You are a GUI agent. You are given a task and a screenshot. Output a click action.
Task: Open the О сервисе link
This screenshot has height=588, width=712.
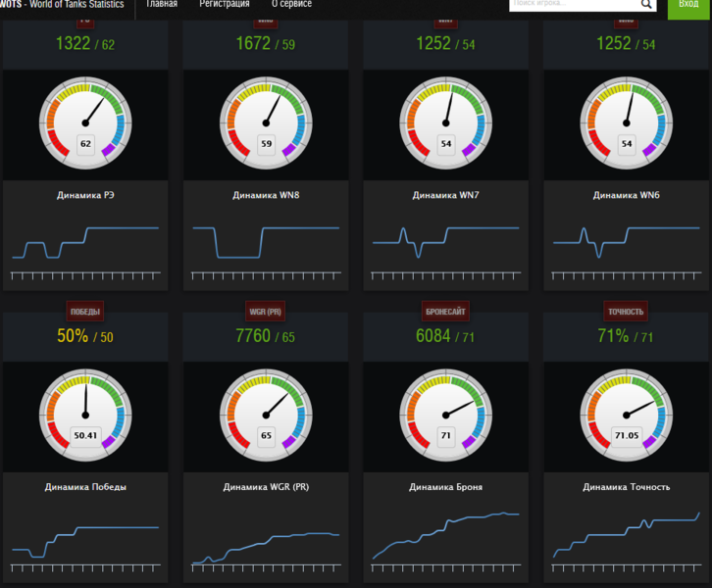coord(291,4)
